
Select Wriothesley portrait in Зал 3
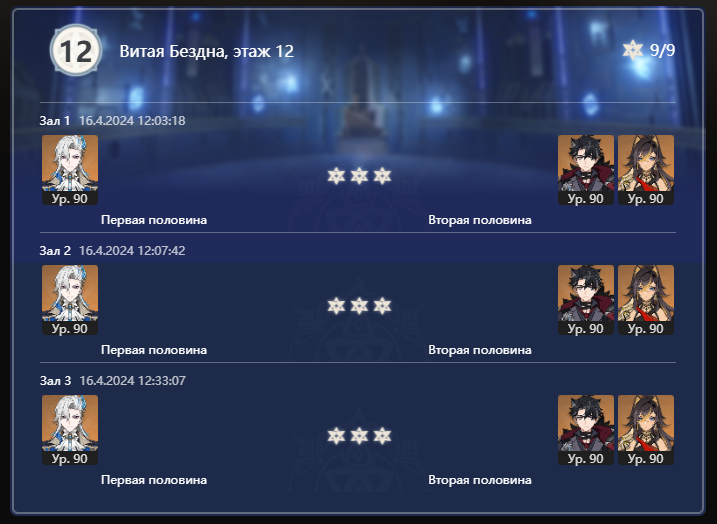[586, 430]
